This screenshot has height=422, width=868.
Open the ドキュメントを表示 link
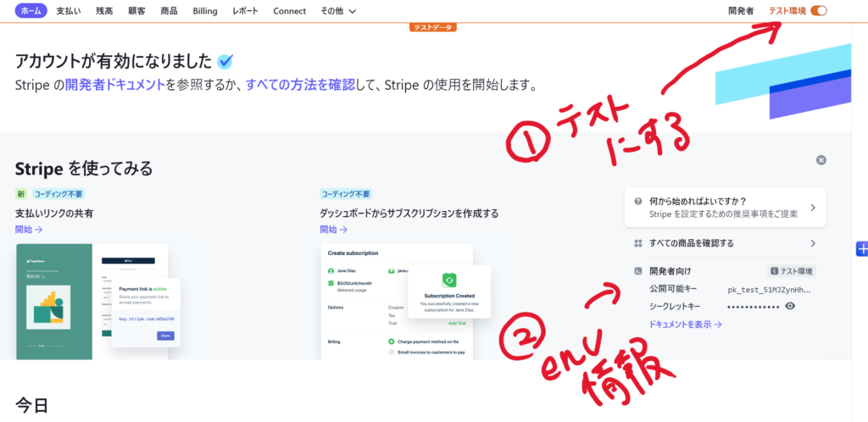point(685,325)
